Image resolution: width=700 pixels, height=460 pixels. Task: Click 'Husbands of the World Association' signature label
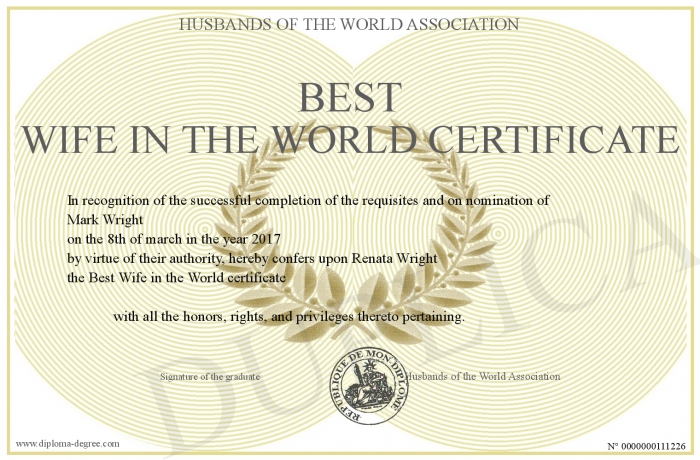[x=484, y=376]
